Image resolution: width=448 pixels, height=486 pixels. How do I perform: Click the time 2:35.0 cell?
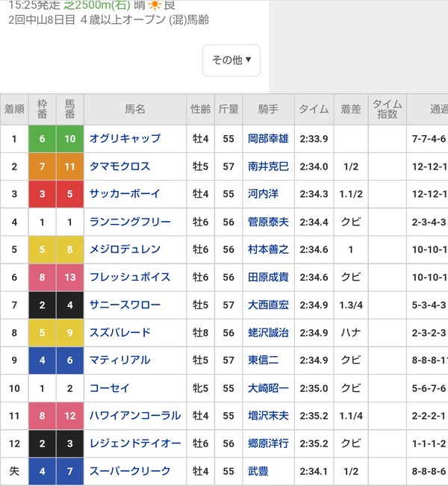point(314,388)
